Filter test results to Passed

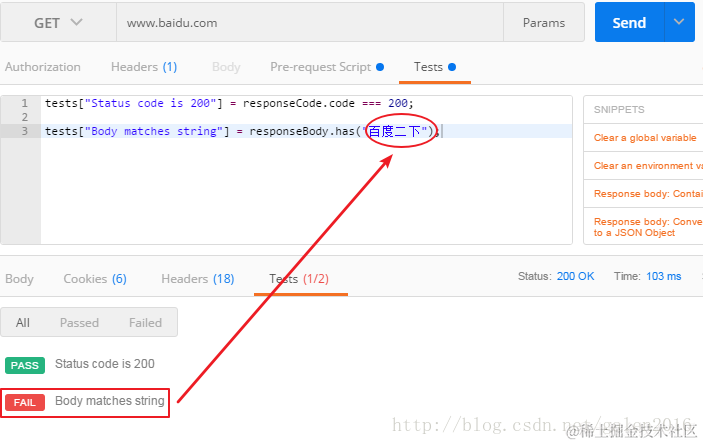pos(79,322)
